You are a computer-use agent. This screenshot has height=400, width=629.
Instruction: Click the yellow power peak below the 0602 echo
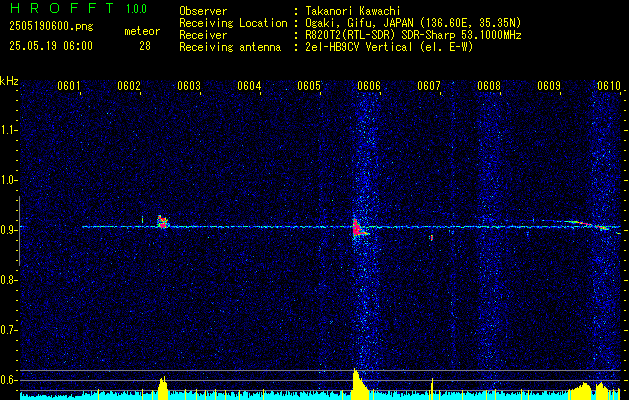[163, 388]
